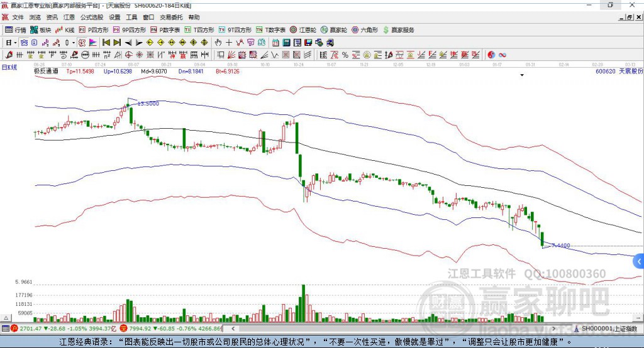The image size is (644, 348).
Task: Expand the 日 period dropdown
Action: pos(15,43)
